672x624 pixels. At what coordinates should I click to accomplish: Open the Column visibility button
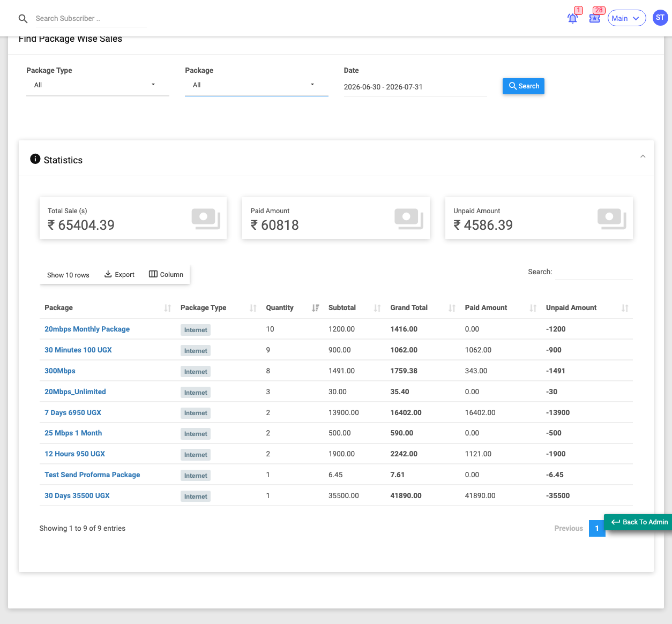pos(166,274)
